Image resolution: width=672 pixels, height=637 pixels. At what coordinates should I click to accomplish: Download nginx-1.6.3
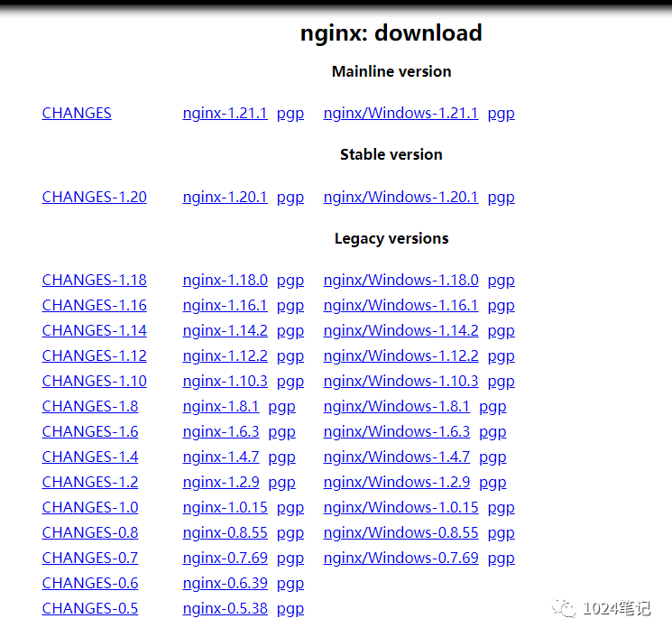[221, 431]
